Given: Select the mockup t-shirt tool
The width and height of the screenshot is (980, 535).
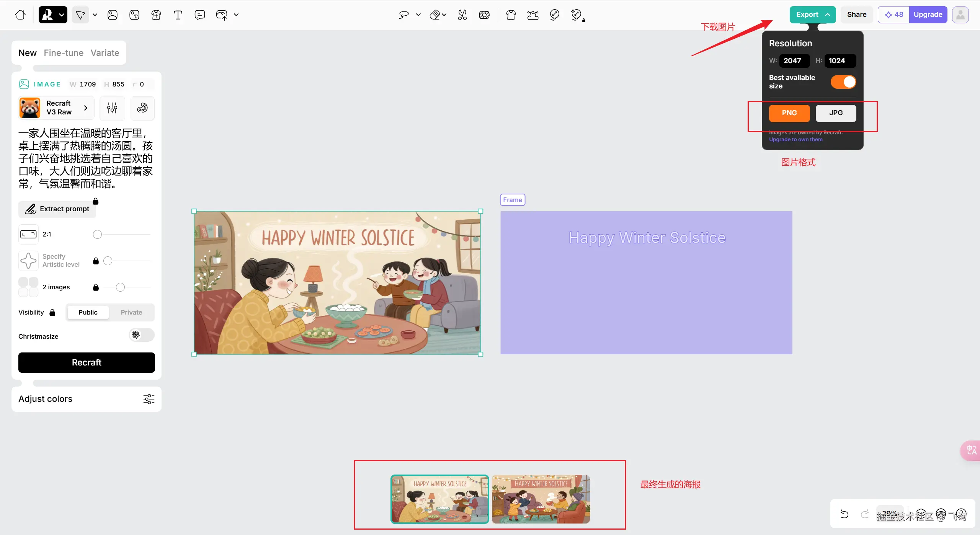Looking at the screenshot, I should click(x=156, y=15).
